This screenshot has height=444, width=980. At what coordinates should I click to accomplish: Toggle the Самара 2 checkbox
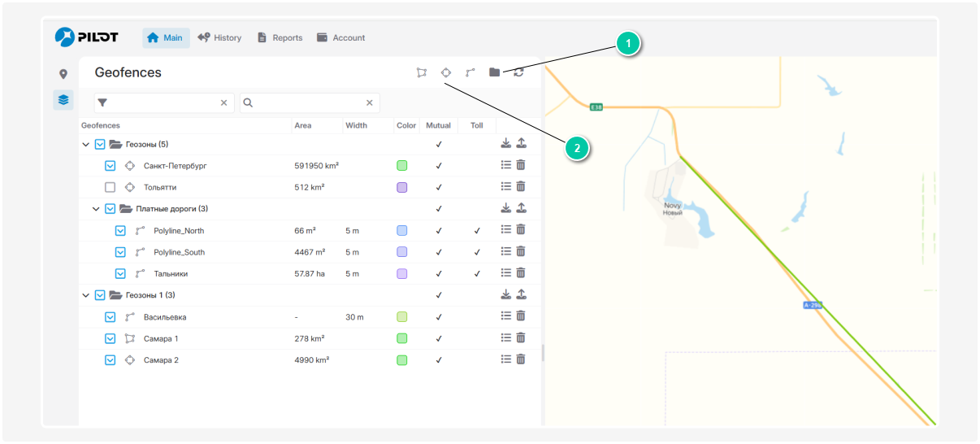[x=111, y=359]
